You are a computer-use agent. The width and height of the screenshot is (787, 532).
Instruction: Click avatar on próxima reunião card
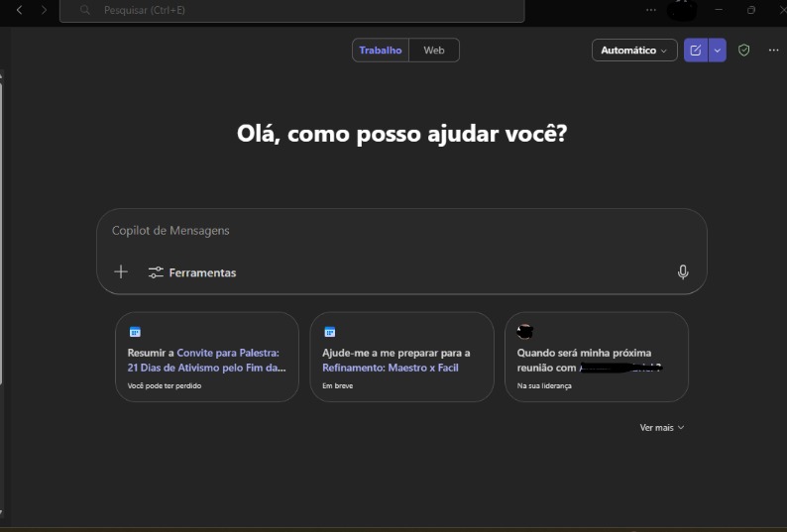tap(524, 331)
